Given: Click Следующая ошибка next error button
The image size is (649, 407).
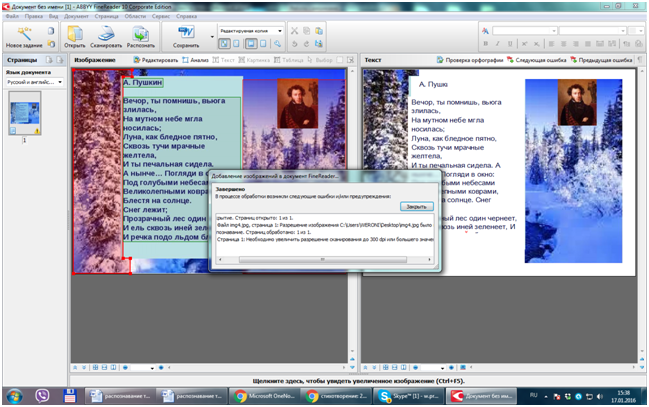Looking at the screenshot, I should [536, 60].
